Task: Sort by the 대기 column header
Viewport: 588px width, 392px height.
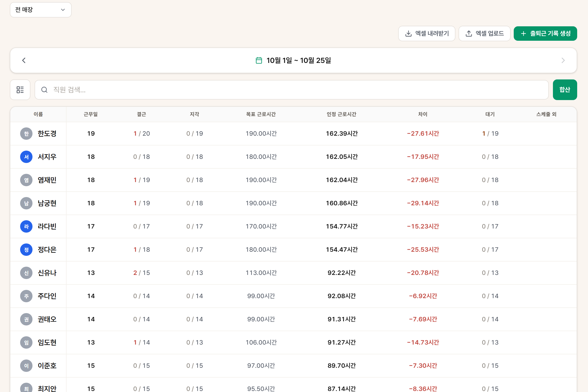Action: tap(490, 114)
